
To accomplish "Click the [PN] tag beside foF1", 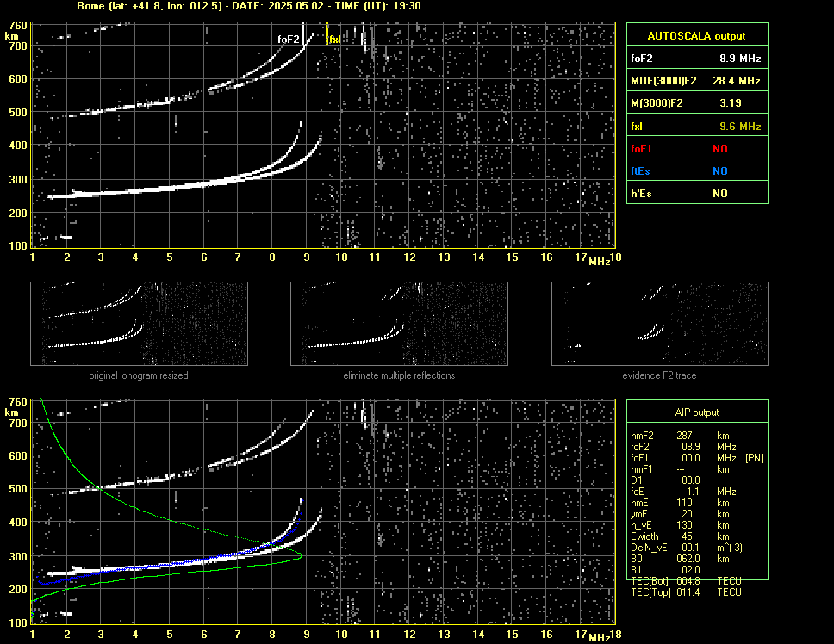I will (754, 458).
